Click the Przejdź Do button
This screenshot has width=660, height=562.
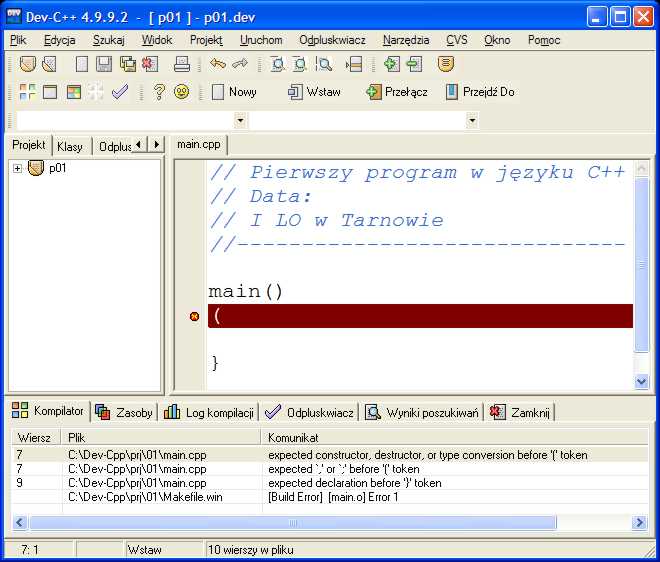point(480,92)
